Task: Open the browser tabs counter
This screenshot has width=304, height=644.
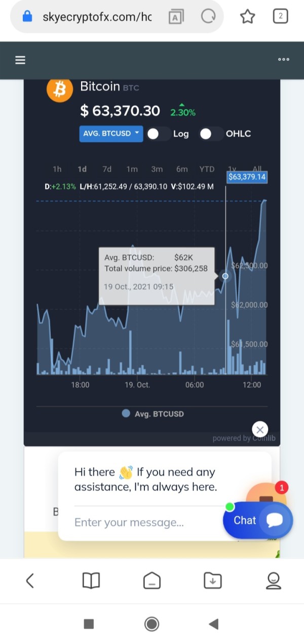Action: tap(280, 16)
